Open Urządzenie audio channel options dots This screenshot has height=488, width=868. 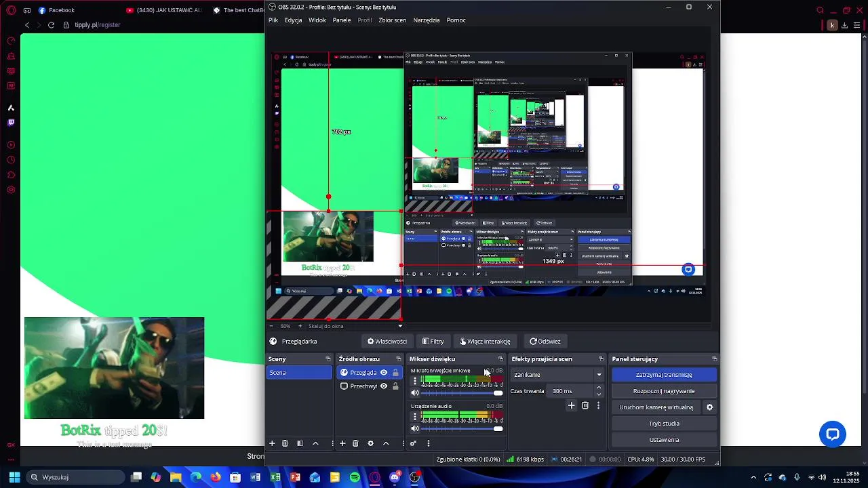coord(415,417)
